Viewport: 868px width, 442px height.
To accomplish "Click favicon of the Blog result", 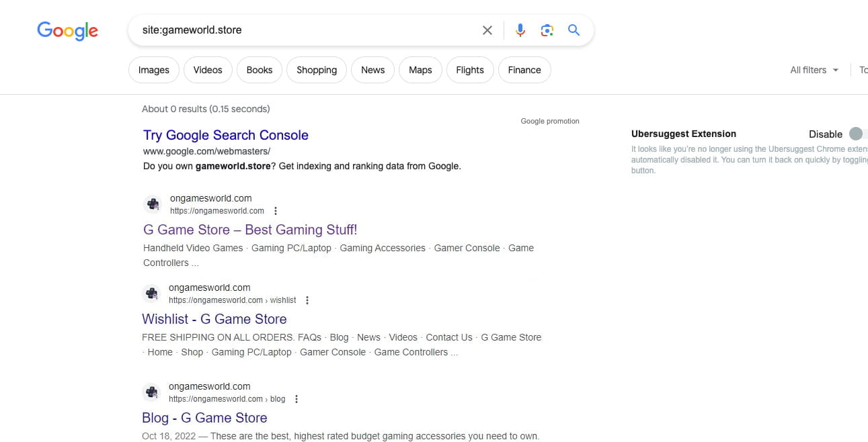I will (x=152, y=392).
